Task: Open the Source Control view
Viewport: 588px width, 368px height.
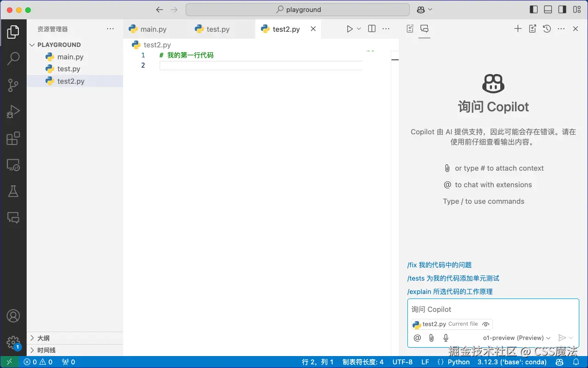Action: (x=13, y=85)
